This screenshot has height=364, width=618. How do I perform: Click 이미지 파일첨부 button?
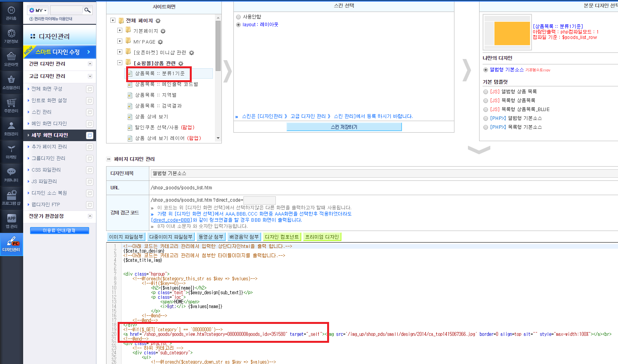[x=126, y=237]
